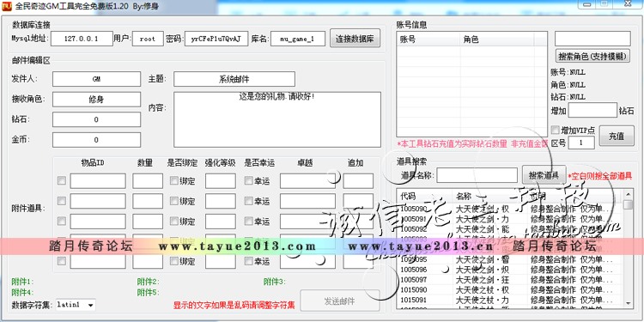Click the 接收角色 input field
The height and width of the screenshot is (322, 644).
96,100
